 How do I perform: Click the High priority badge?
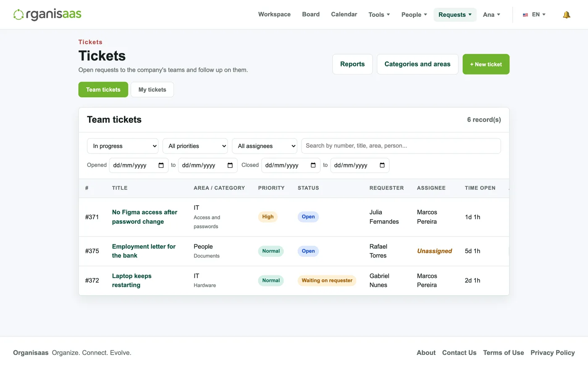point(268,217)
